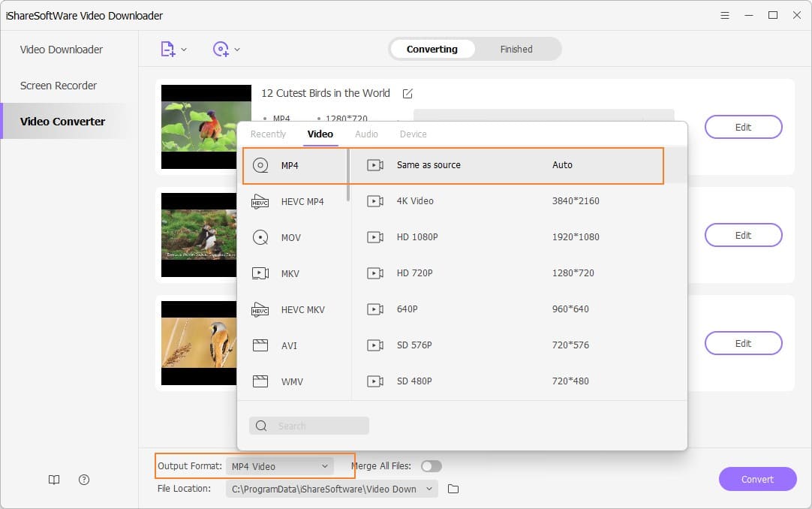Click the rename pencil next to video title
This screenshot has height=509, width=812.
coord(408,93)
